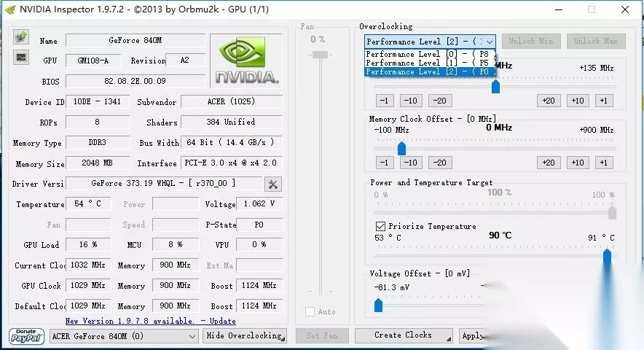Click the Set Fan button
Screen dimensions: 644x350
pyautogui.click(x=322, y=335)
